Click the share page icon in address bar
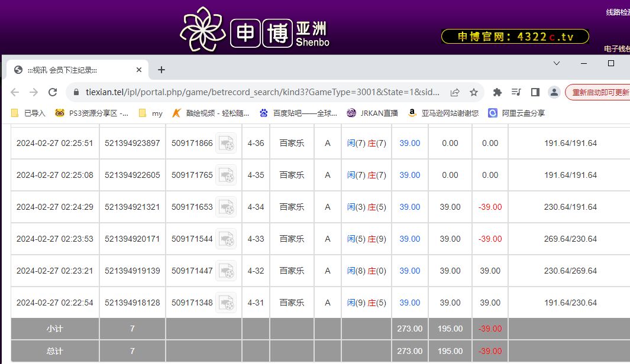 click(x=455, y=92)
